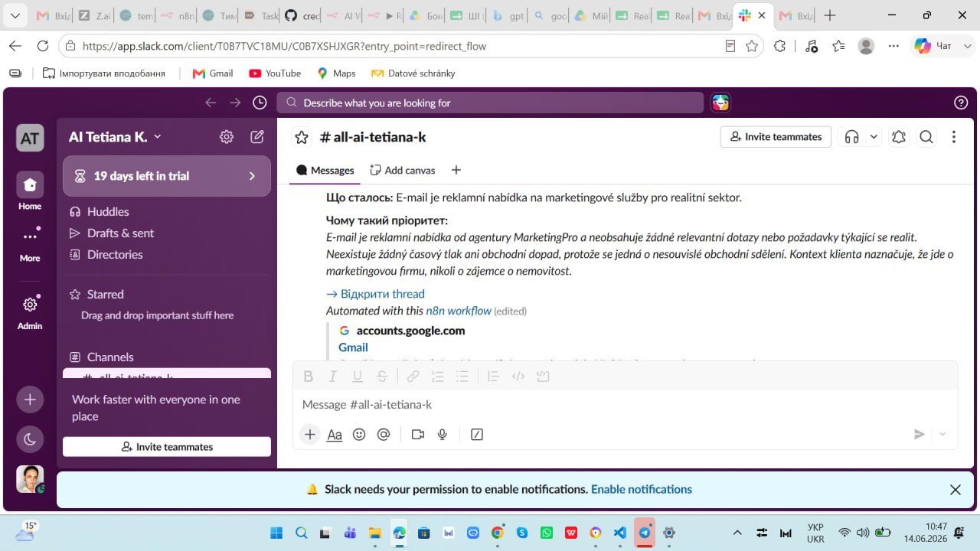Image resolution: width=980 pixels, height=551 pixels.
Task: Switch to the Messages tab
Action: [325, 170]
